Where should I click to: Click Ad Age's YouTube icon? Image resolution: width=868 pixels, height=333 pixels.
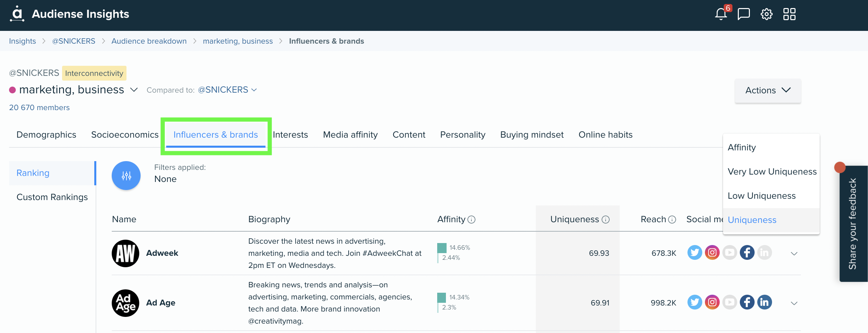tap(729, 302)
